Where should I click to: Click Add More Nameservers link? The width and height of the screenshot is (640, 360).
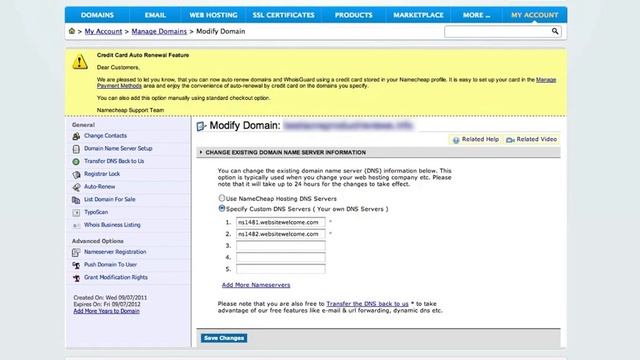click(256, 285)
